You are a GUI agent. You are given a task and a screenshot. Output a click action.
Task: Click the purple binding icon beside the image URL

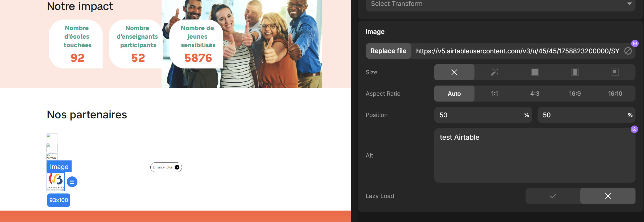(635, 43)
